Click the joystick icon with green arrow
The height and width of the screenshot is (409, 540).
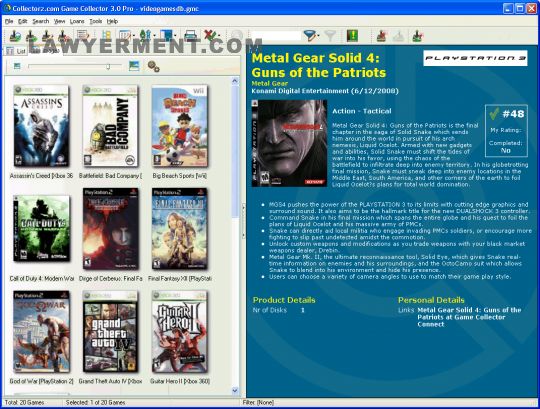[31, 35]
